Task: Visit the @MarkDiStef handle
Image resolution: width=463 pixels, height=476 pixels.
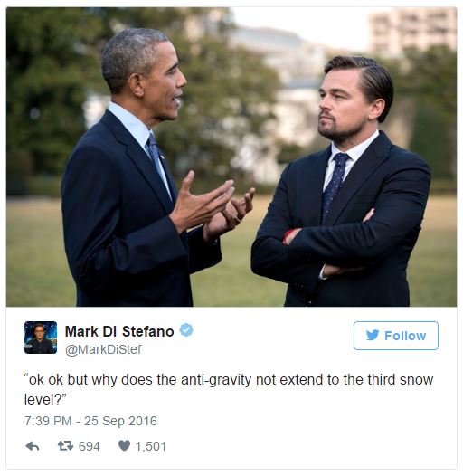Action: tap(103, 349)
